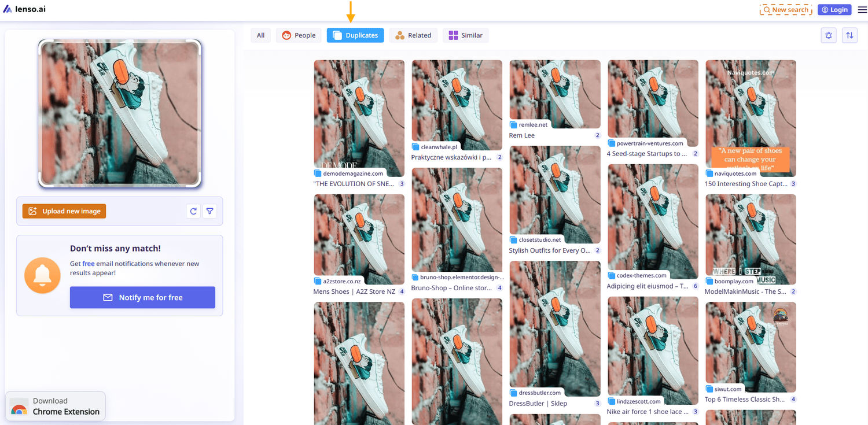Image resolution: width=868 pixels, height=425 pixels.
Task: Select the Duplicates tab
Action: [355, 35]
